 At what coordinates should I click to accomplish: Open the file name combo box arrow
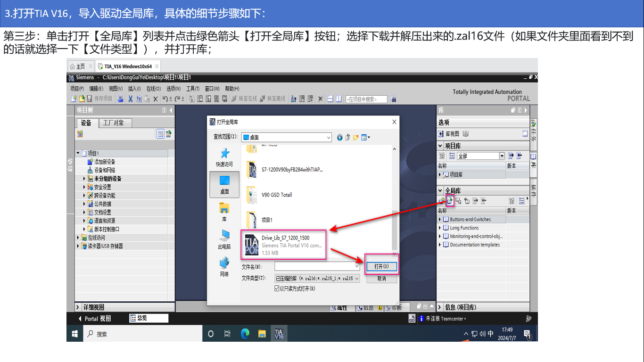coord(357,267)
